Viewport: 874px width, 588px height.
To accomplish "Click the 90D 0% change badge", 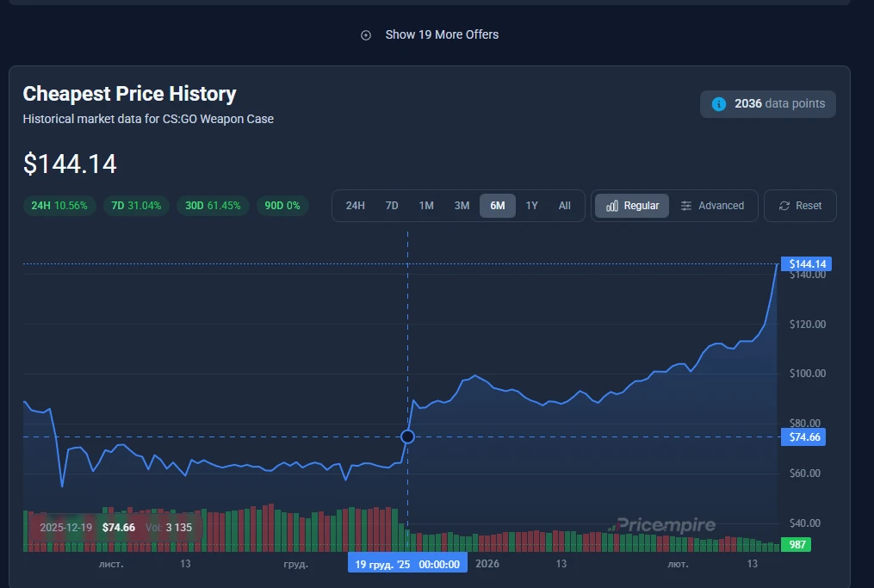I will (x=281, y=206).
